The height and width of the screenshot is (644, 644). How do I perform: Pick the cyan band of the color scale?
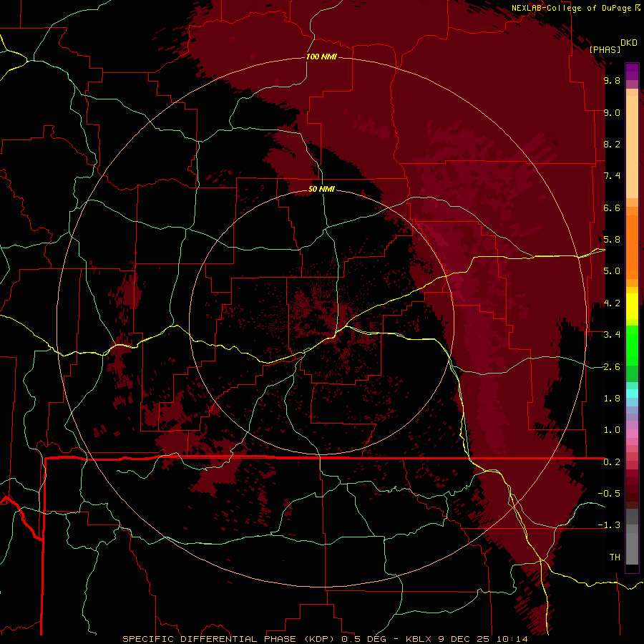pyautogui.click(x=632, y=394)
